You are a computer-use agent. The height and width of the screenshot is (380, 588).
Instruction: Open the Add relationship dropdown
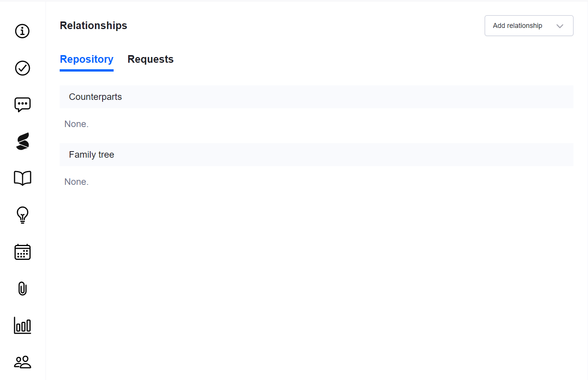coord(529,25)
